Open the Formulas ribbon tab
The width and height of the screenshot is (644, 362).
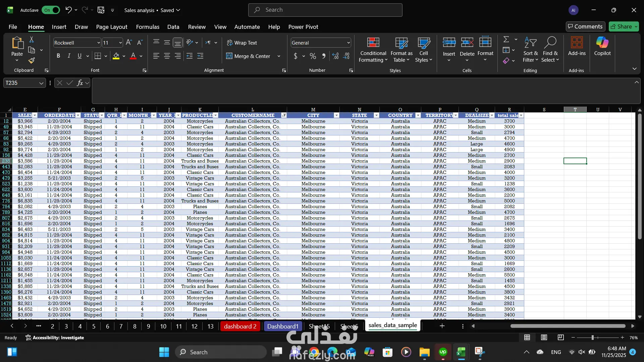(148, 27)
